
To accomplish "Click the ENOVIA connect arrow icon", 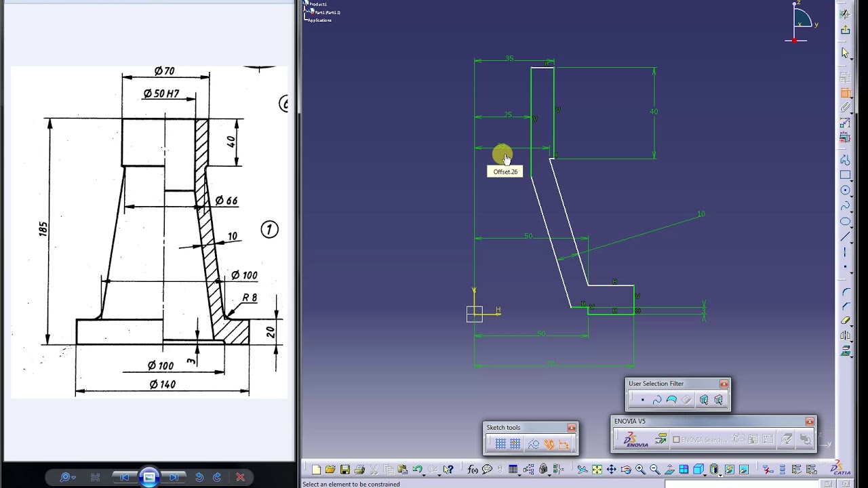I will (x=661, y=440).
